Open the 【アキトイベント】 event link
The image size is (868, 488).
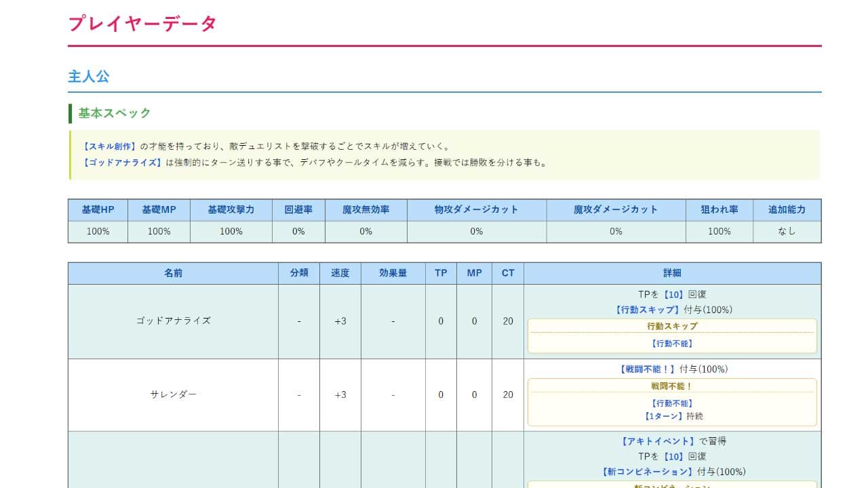657,441
